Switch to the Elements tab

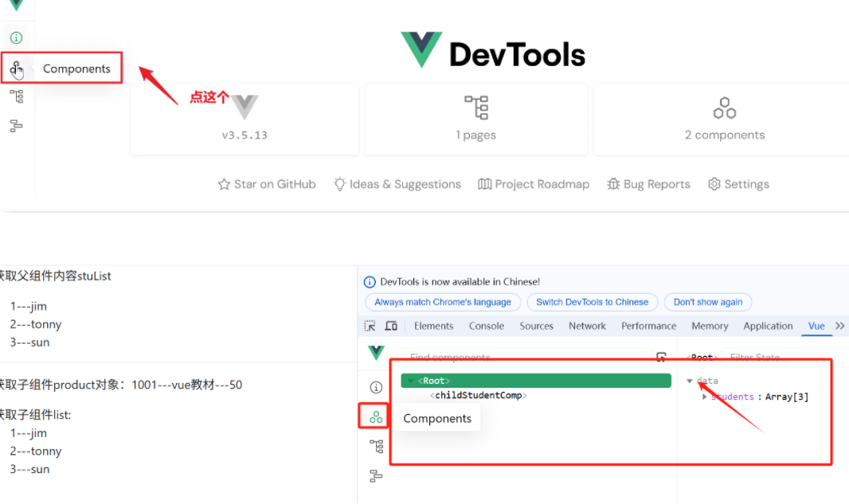tap(433, 326)
